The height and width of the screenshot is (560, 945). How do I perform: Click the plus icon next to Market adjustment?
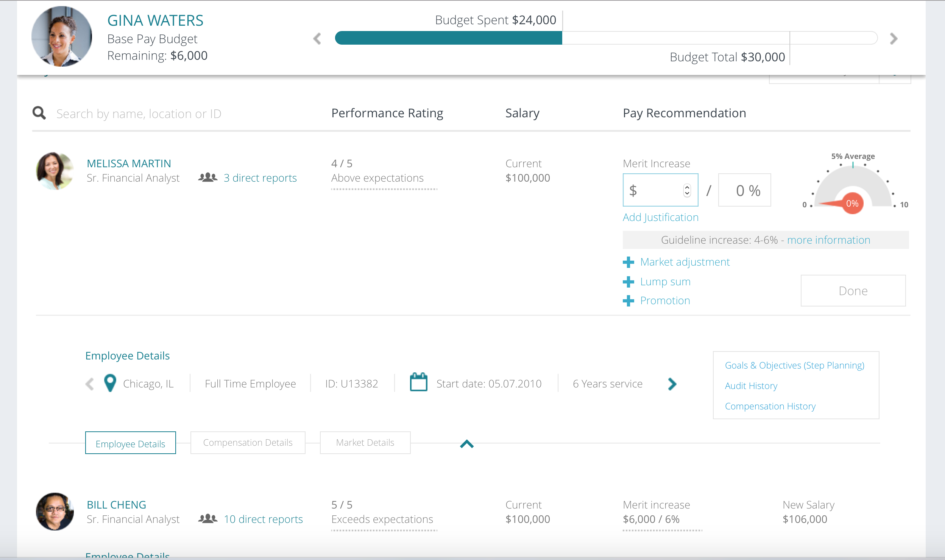click(628, 262)
